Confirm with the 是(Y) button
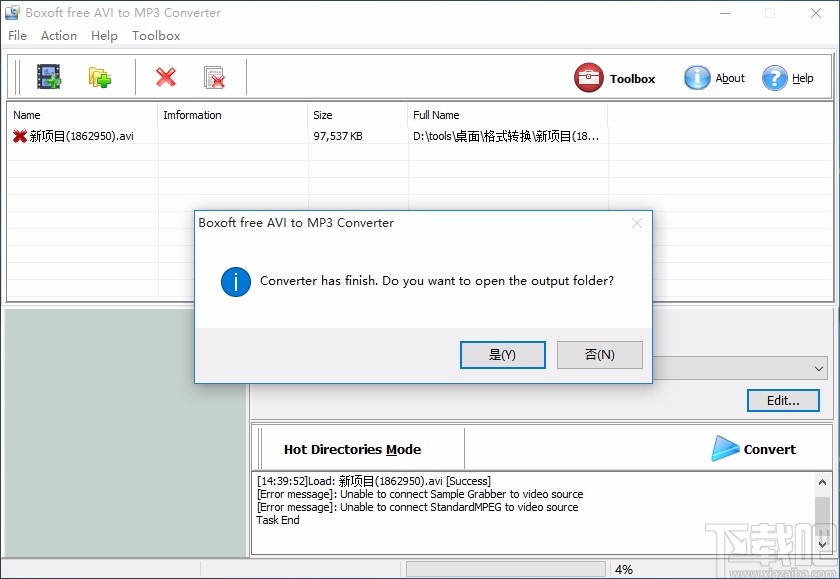Screen dimensions: 840x579 [502, 354]
